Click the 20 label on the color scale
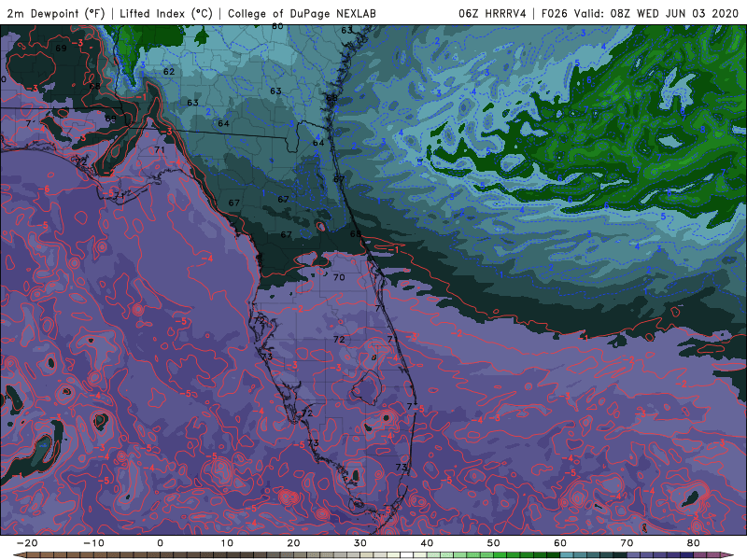The width and height of the screenshot is (747, 560). click(x=293, y=543)
